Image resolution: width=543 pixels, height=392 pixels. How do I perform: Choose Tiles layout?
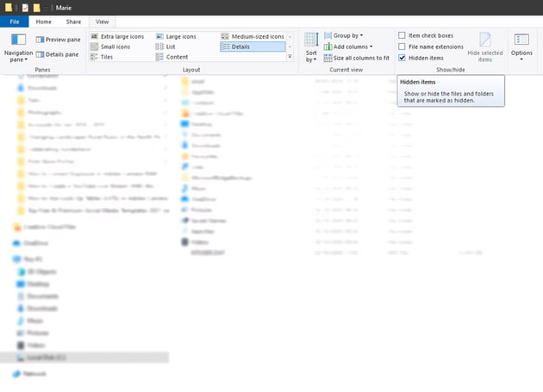pyautogui.click(x=102, y=57)
